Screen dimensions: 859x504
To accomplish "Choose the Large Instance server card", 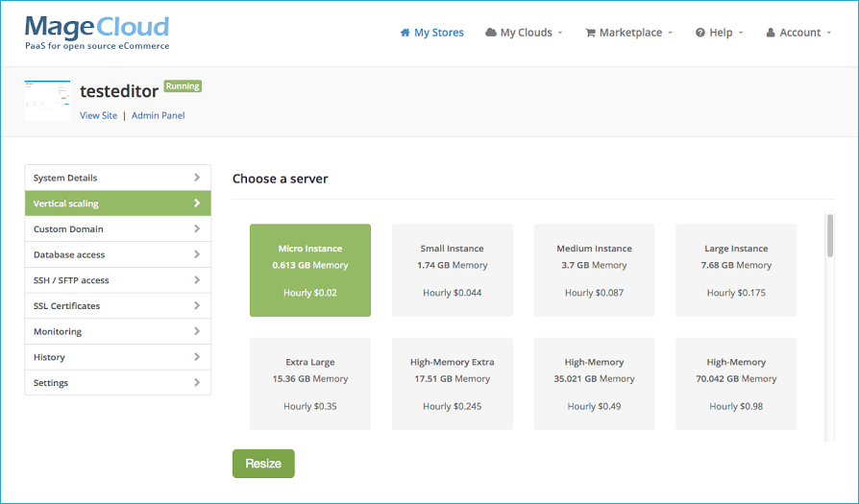I will tap(736, 271).
